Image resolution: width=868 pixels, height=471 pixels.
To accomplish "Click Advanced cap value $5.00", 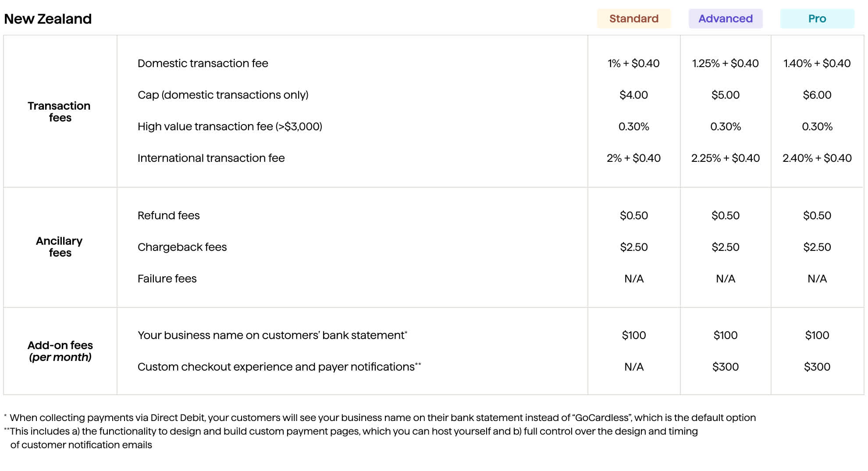I will pyautogui.click(x=725, y=95).
